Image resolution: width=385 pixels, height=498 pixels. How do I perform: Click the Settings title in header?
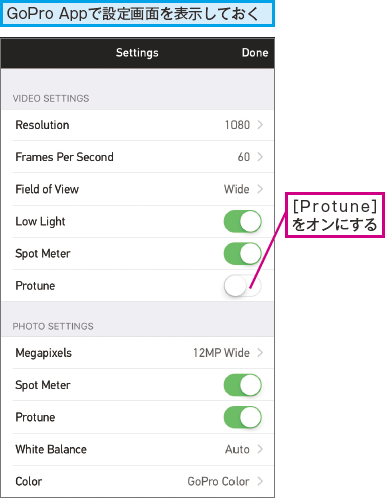[137, 53]
